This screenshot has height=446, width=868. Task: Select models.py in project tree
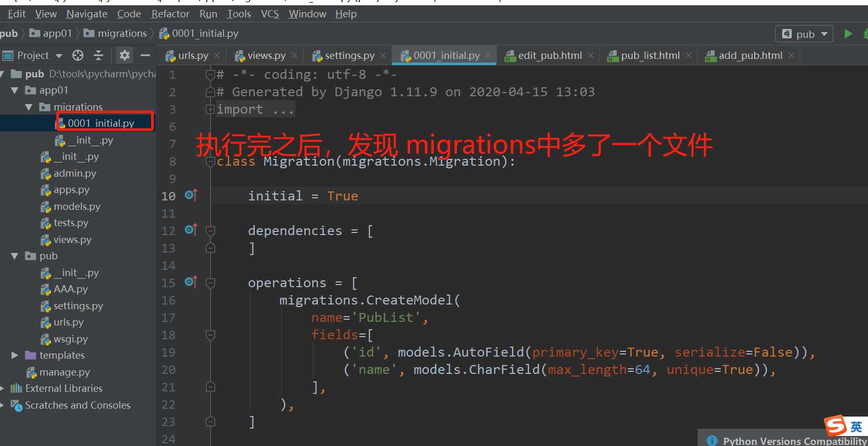pos(78,206)
